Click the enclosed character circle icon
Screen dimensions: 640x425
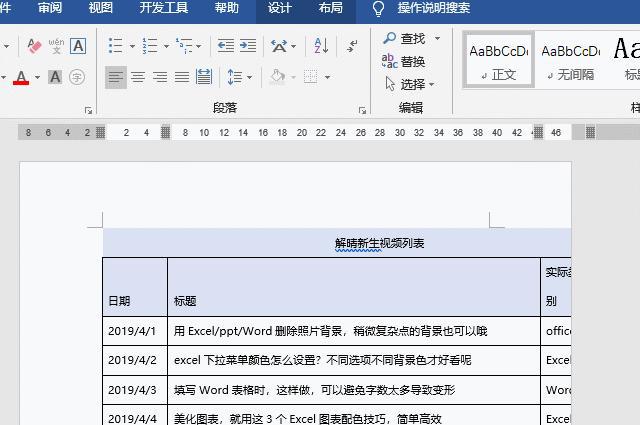click(x=77, y=77)
